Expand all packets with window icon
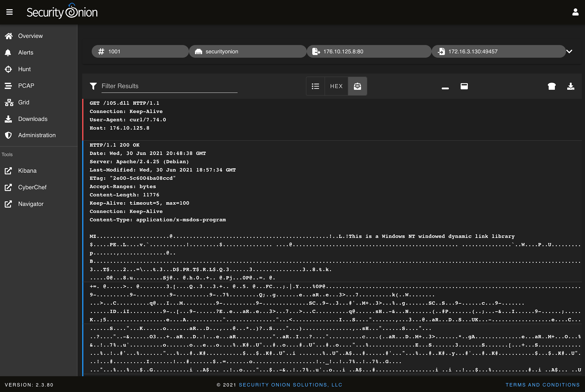Image resolution: width=585 pixels, height=392 pixels. tap(464, 86)
